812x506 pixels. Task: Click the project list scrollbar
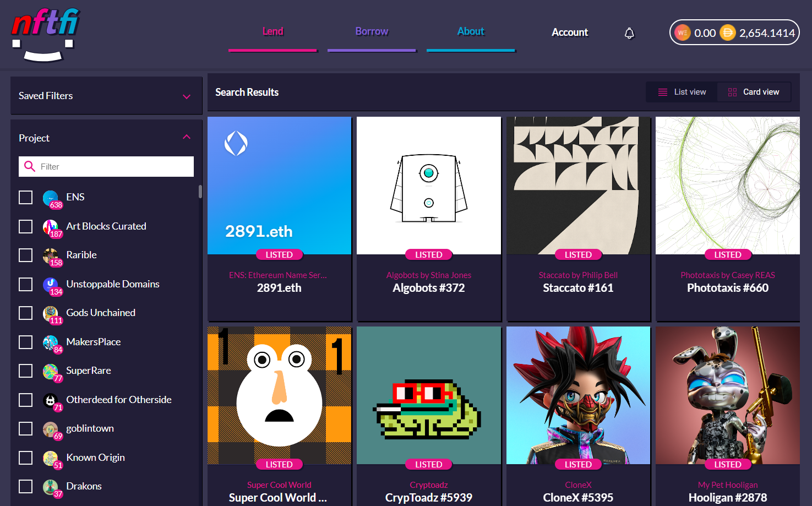[200, 191]
